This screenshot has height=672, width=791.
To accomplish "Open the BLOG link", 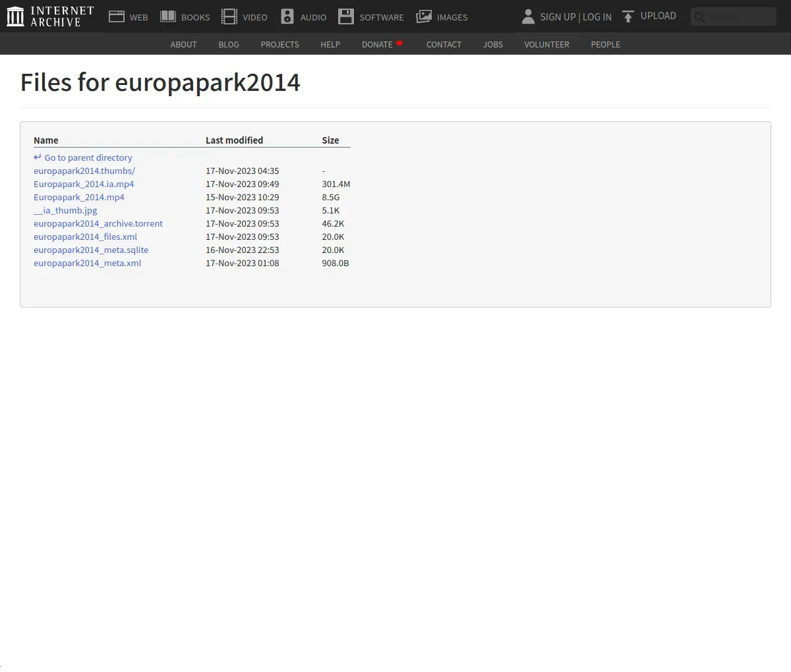I will pos(229,45).
